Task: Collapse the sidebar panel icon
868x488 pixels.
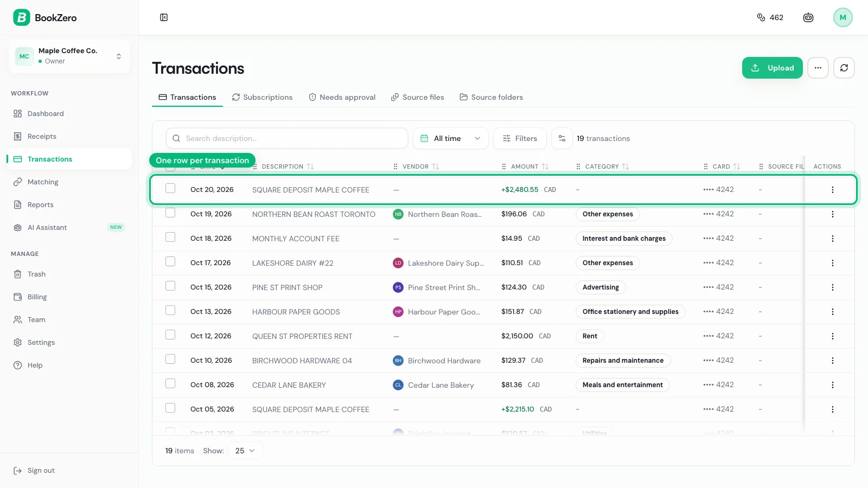Action: coord(164,17)
